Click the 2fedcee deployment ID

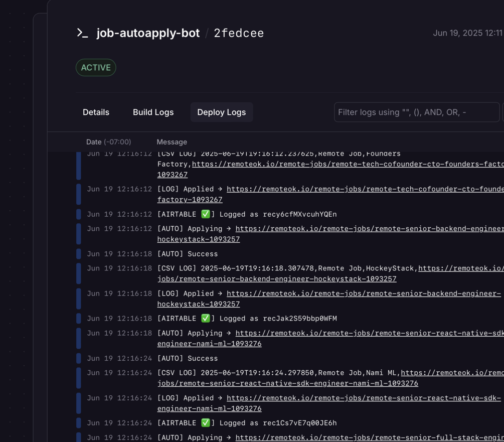pyautogui.click(x=239, y=33)
